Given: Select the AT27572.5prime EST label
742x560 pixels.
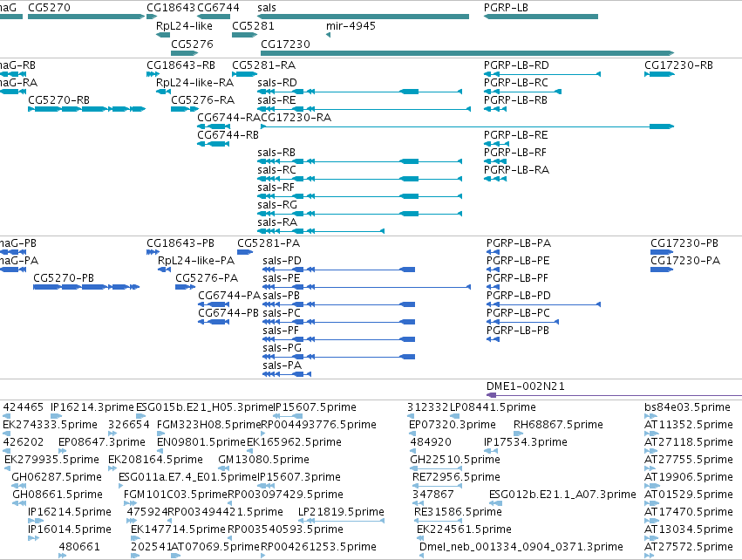Looking at the screenshot, I should (x=689, y=547).
